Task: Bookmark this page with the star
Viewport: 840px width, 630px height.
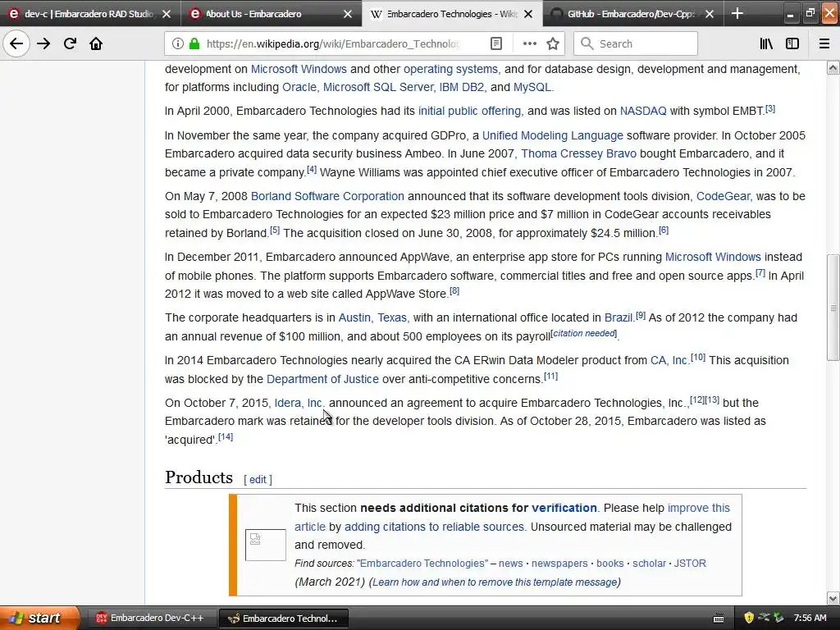Action: click(x=553, y=43)
